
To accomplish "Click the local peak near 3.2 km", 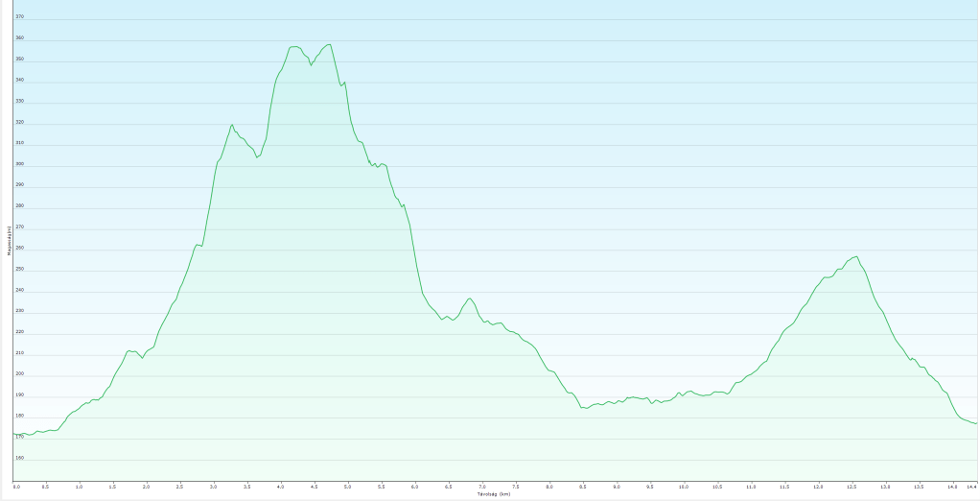I will [x=231, y=125].
